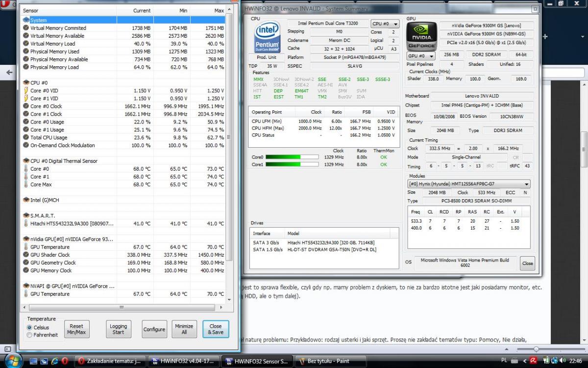Screen dimensions: 588x368
Task: Click the thermometer icon beside Core Max
Action: [26, 184]
